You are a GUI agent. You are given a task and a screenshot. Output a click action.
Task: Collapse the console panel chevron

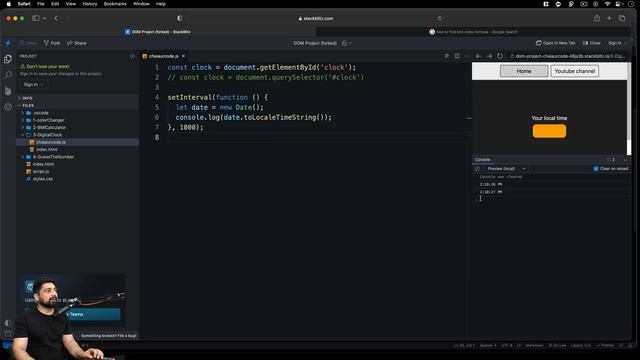coord(626,160)
